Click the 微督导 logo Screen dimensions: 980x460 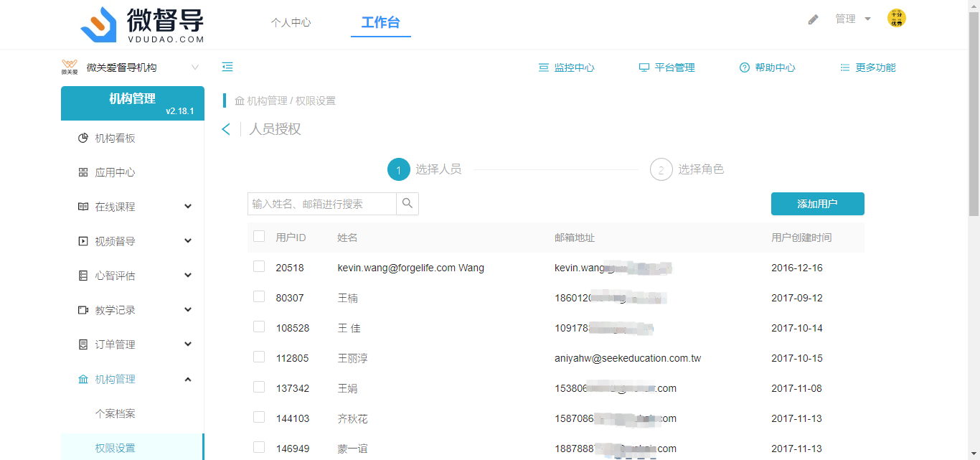pos(142,24)
